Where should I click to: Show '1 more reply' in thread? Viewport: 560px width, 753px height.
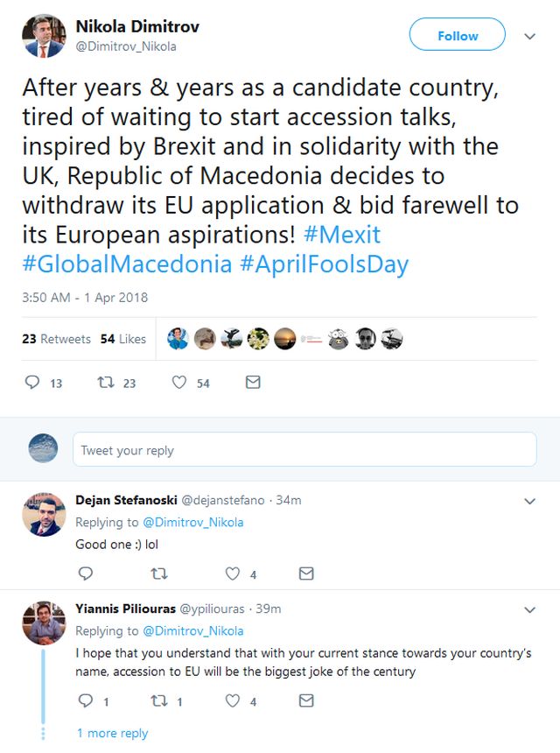click(112, 733)
